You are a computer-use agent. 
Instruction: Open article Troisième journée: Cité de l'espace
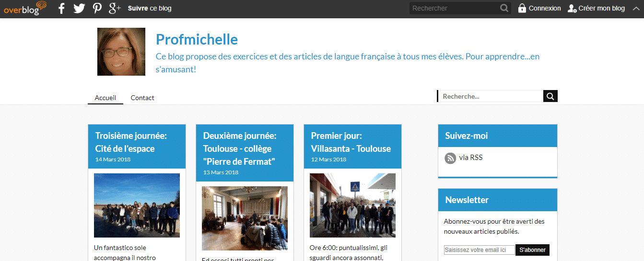tap(131, 142)
